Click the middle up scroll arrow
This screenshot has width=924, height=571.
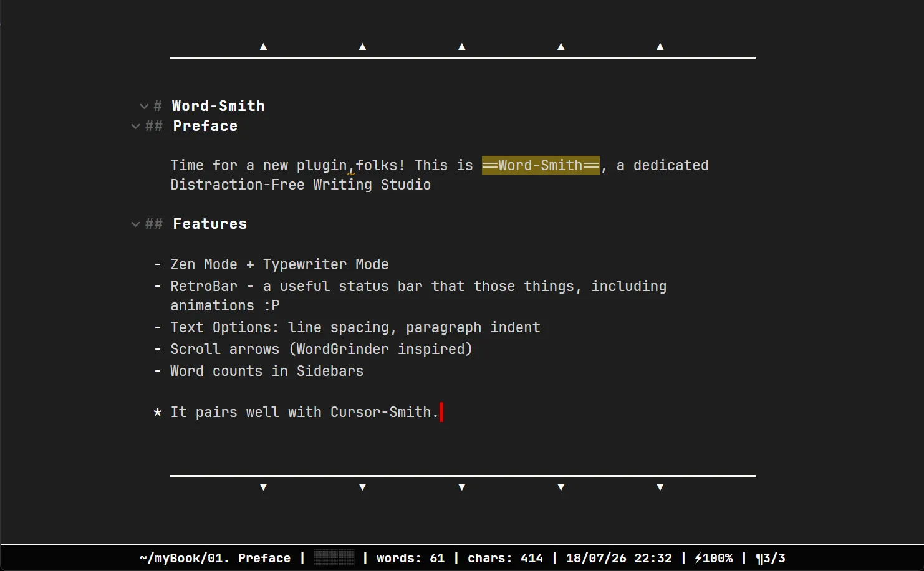tap(462, 47)
